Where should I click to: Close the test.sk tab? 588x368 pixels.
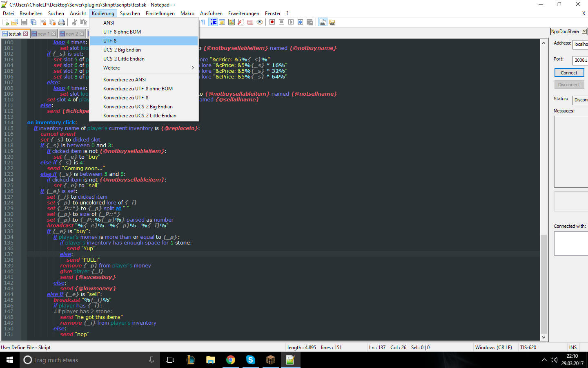(26, 34)
